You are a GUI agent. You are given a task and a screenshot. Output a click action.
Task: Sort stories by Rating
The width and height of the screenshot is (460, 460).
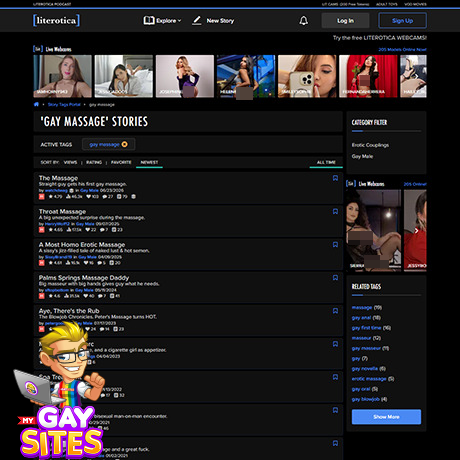point(94,162)
